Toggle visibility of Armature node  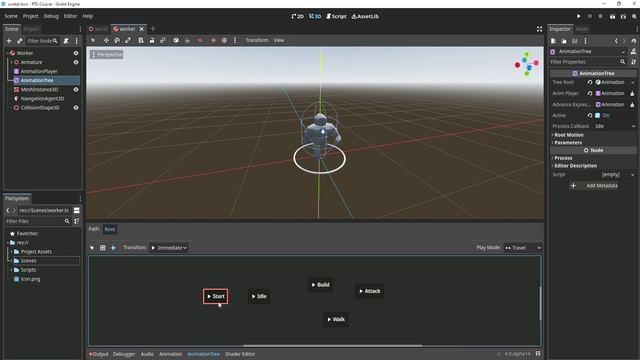coord(76,62)
